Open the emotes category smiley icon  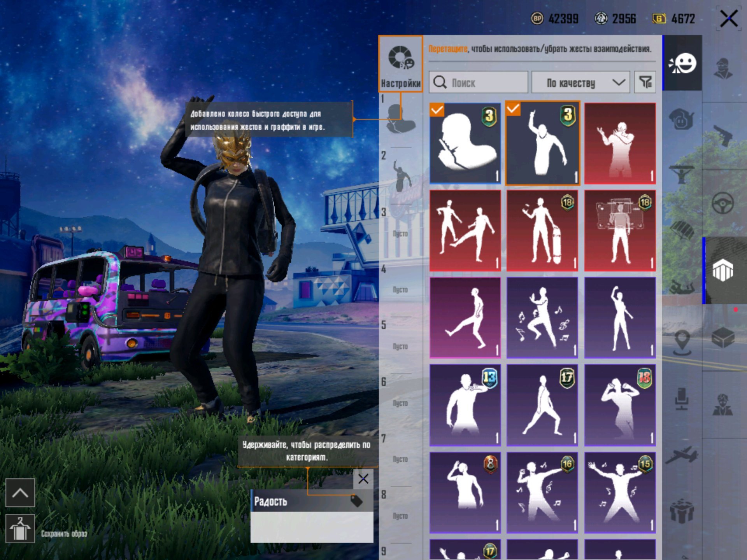(x=682, y=63)
